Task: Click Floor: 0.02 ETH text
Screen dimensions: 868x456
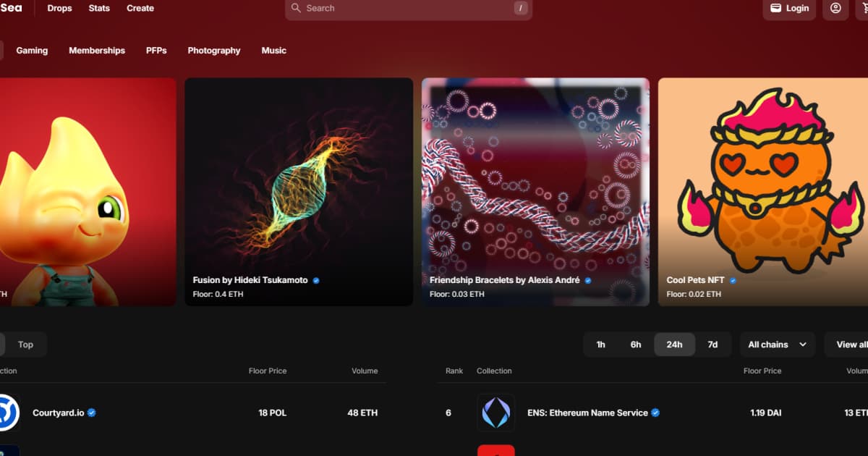Action: point(694,295)
